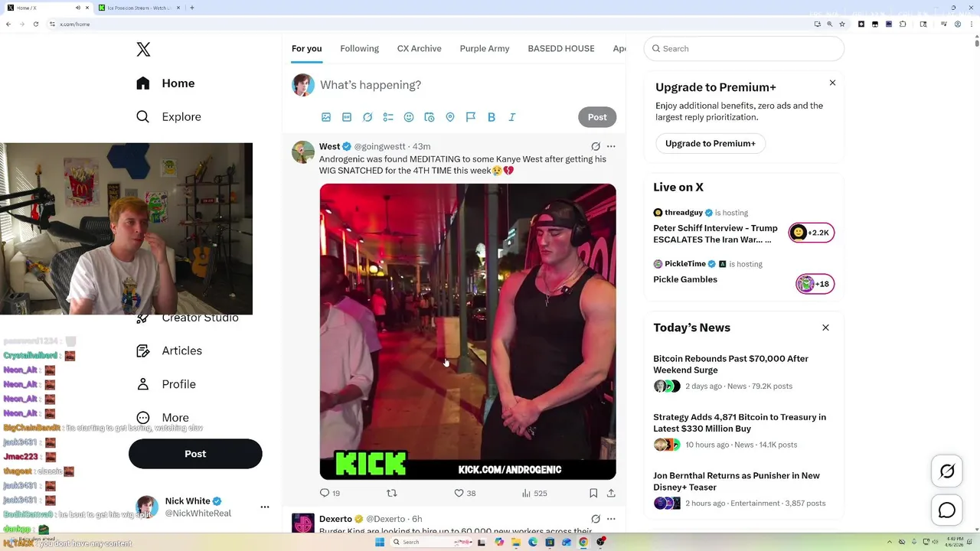The image size is (980, 551).
Task: Open the emoji picker in composer
Action: (x=409, y=117)
